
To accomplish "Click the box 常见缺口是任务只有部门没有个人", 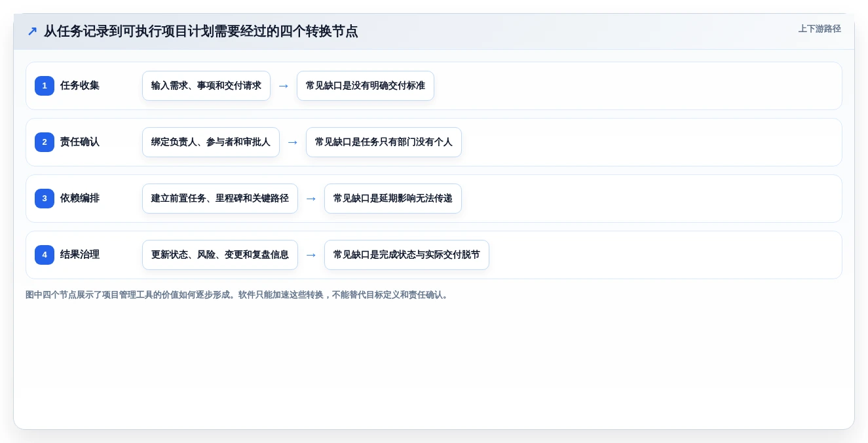I will coord(384,142).
